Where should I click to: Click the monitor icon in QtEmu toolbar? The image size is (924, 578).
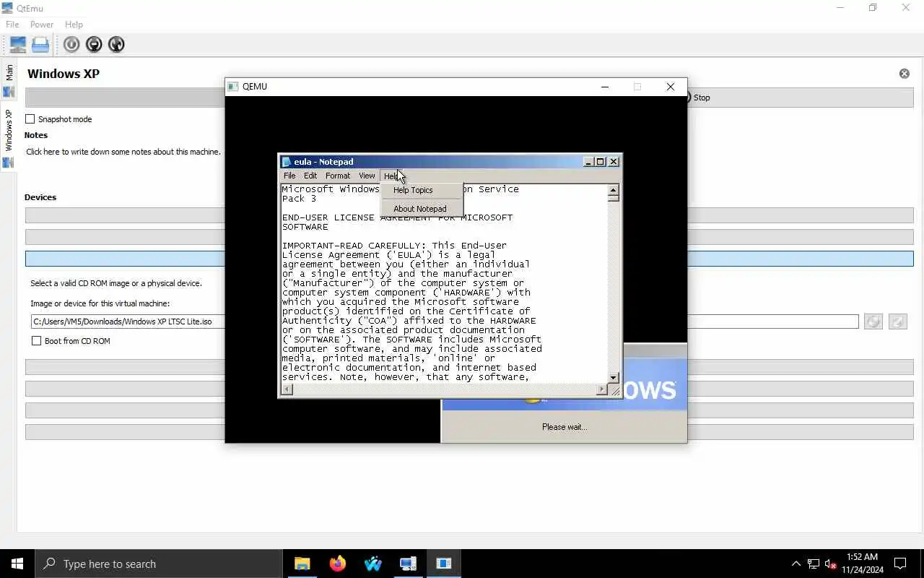point(18,45)
